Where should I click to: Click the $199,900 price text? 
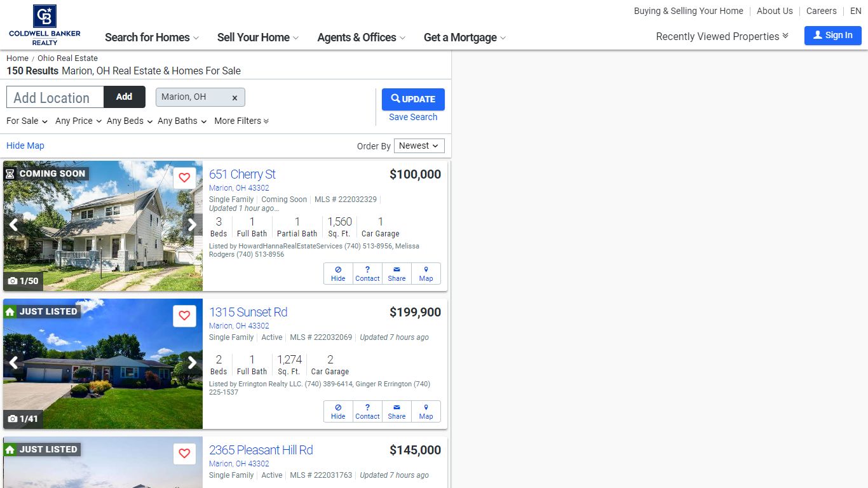click(415, 312)
